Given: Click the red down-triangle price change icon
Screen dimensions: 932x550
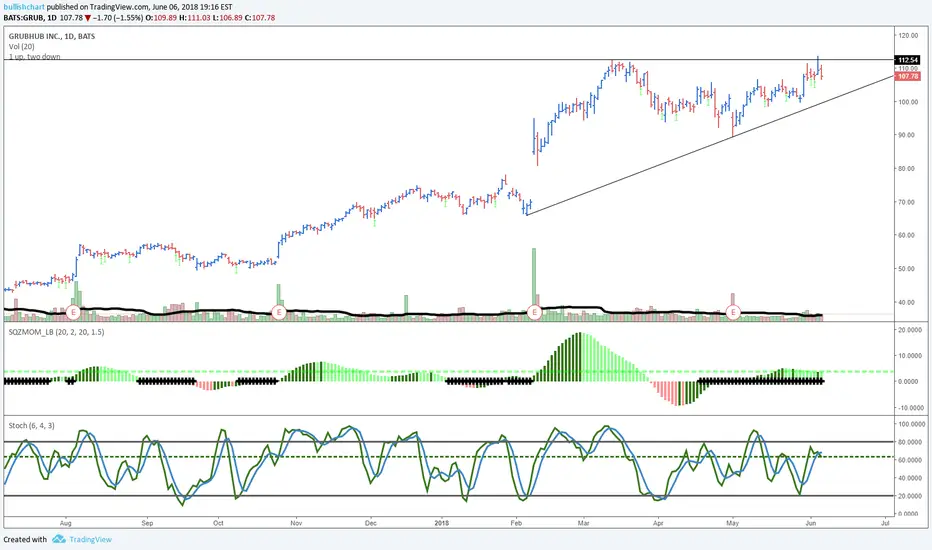Looking at the screenshot, I should click(88, 18).
